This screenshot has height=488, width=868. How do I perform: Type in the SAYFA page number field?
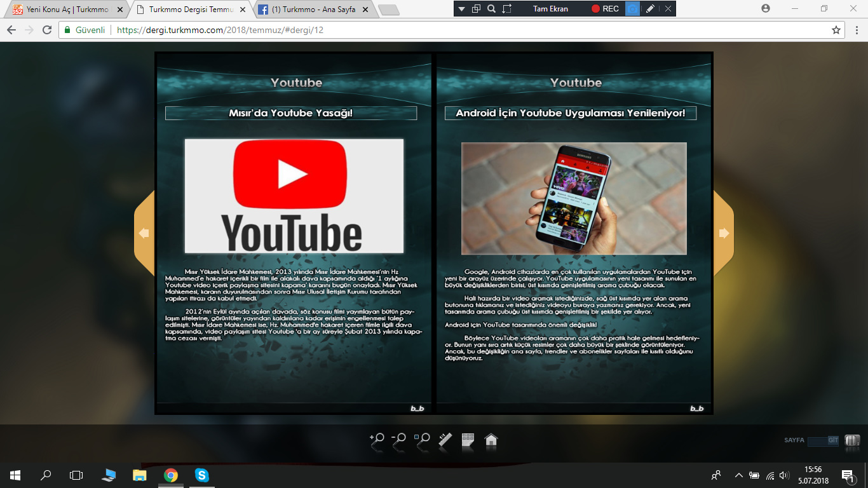(x=817, y=440)
